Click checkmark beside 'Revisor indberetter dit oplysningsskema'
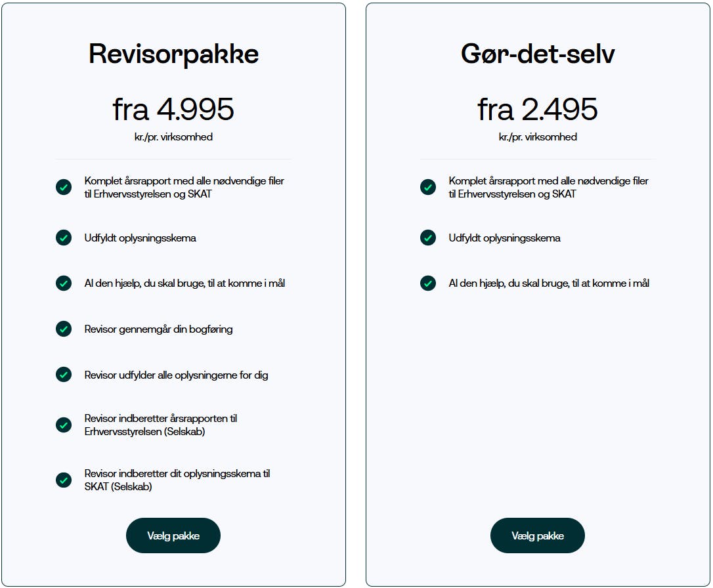713x588 pixels. coord(64,480)
